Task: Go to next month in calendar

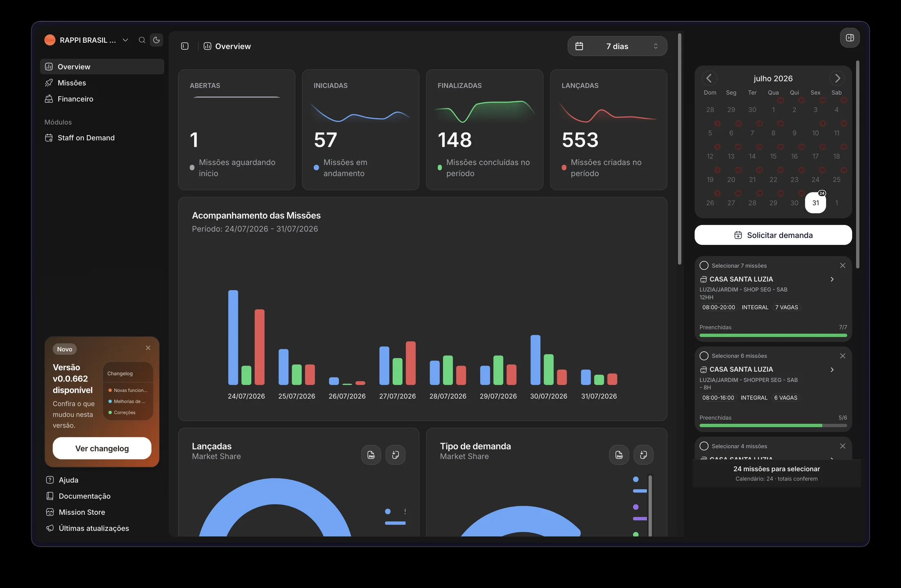Action: 837,78
